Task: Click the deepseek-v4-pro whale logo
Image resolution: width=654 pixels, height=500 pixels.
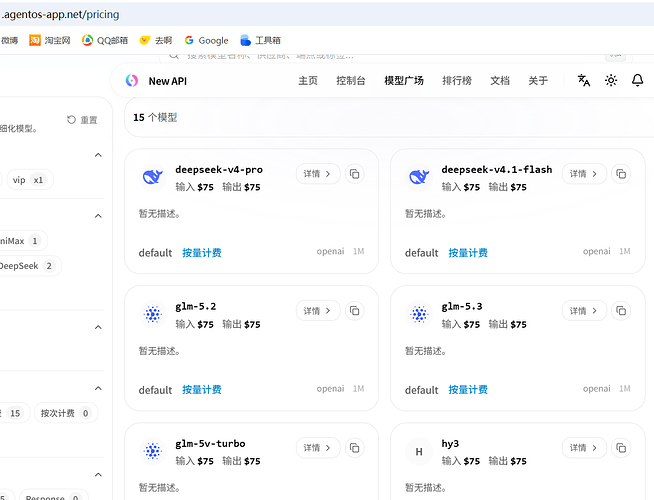Action: coord(153,177)
